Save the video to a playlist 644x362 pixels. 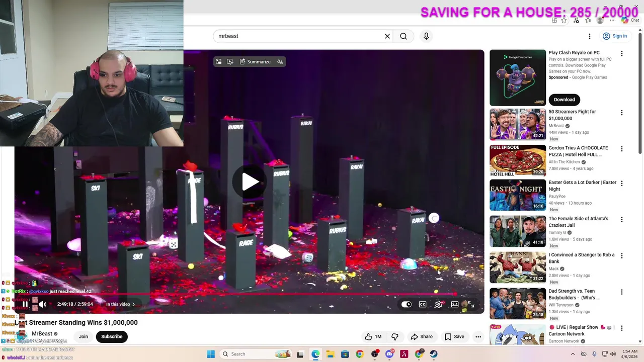point(454,337)
